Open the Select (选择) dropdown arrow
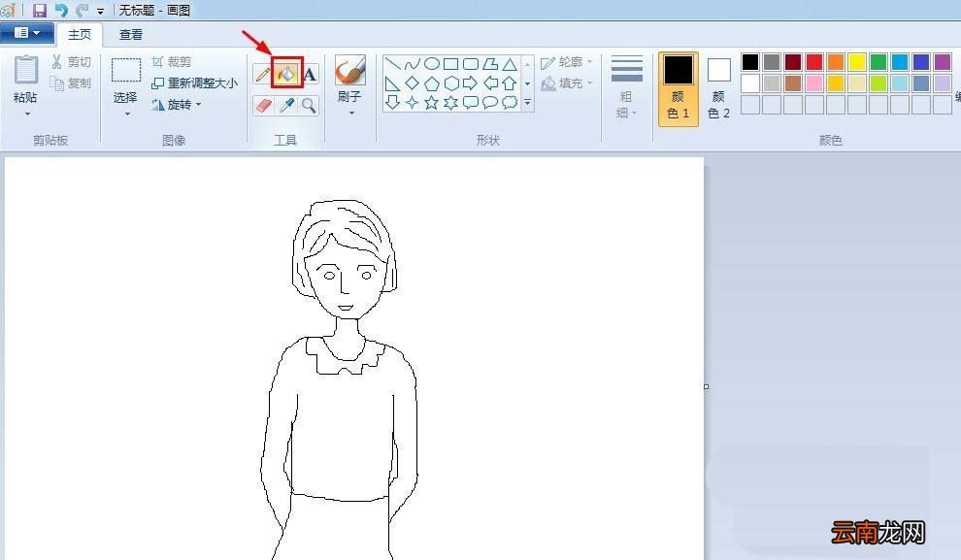Screen dimensions: 961x560 click(127, 114)
